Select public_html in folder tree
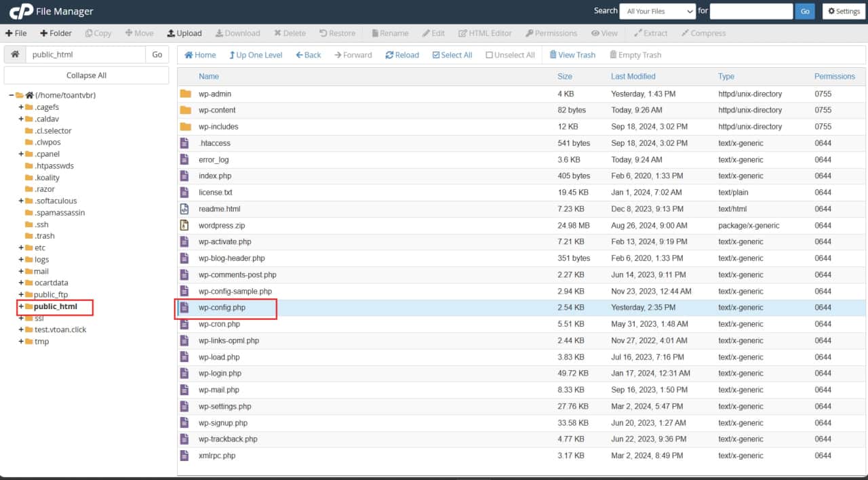Viewport: 868px width, 480px height. coord(56,306)
